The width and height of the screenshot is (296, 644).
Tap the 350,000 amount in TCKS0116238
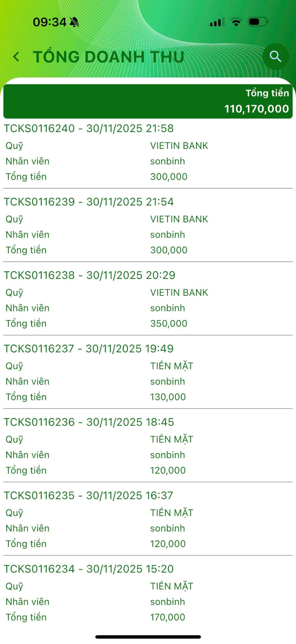click(169, 324)
